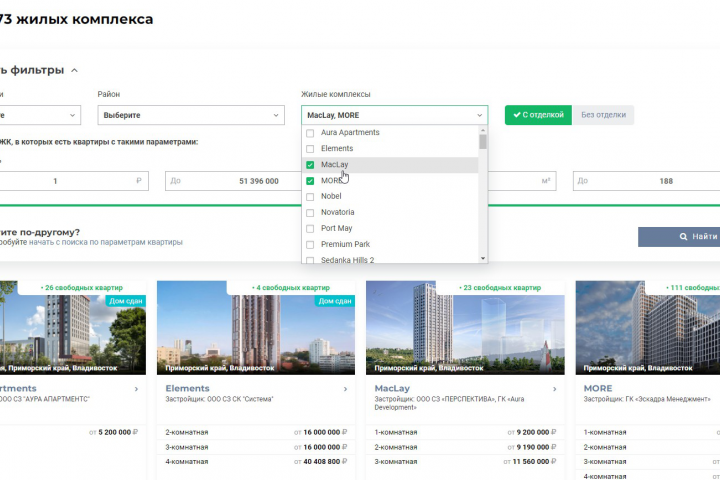
Task: Click scroll-down arrow of complexes dropdown list
Action: click(483, 259)
